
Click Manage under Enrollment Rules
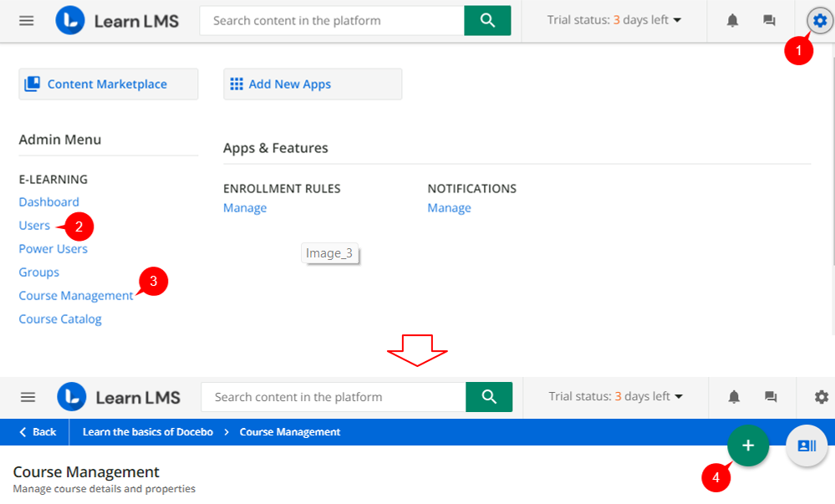click(245, 208)
